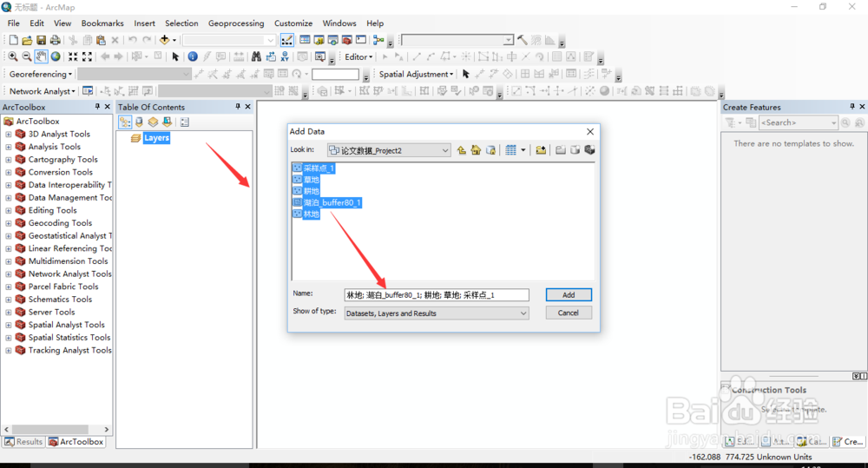Open the Windows menu
This screenshot has height=468, width=868.
coord(339,23)
